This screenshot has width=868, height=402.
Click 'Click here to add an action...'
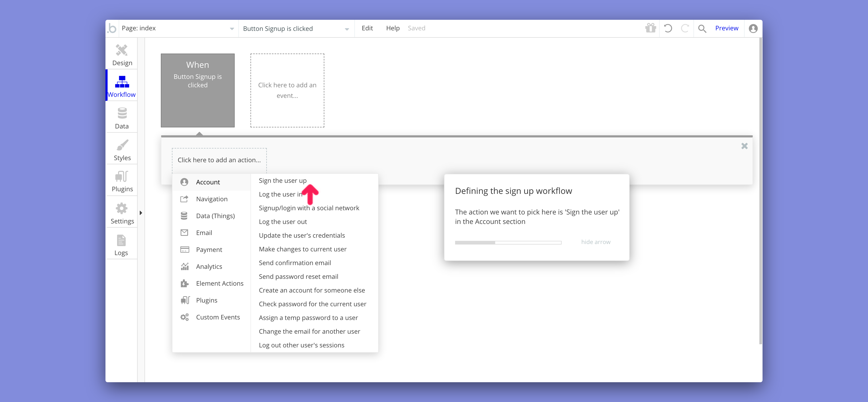pyautogui.click(x=219, y=160)
